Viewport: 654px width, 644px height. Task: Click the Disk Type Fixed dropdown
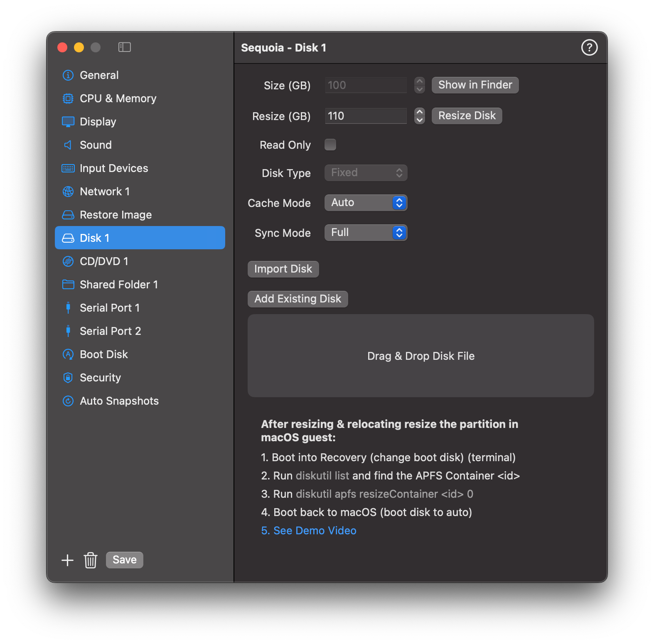[366, 173]
